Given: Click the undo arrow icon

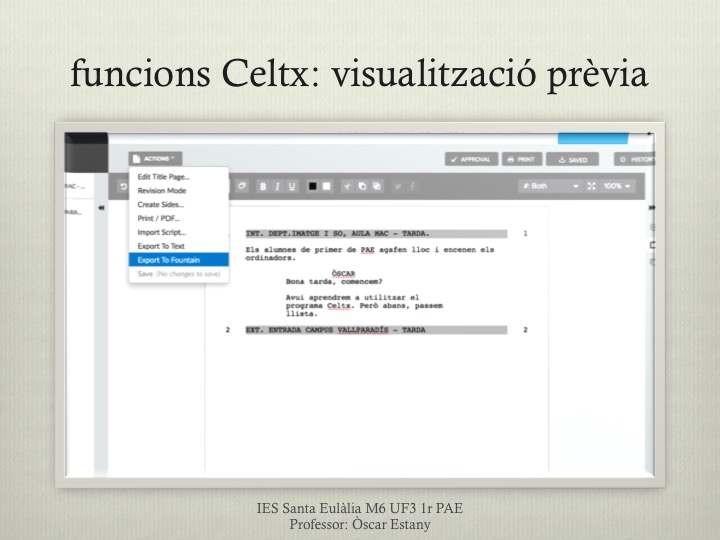Looking at the screenshot, I should [123, 186].
